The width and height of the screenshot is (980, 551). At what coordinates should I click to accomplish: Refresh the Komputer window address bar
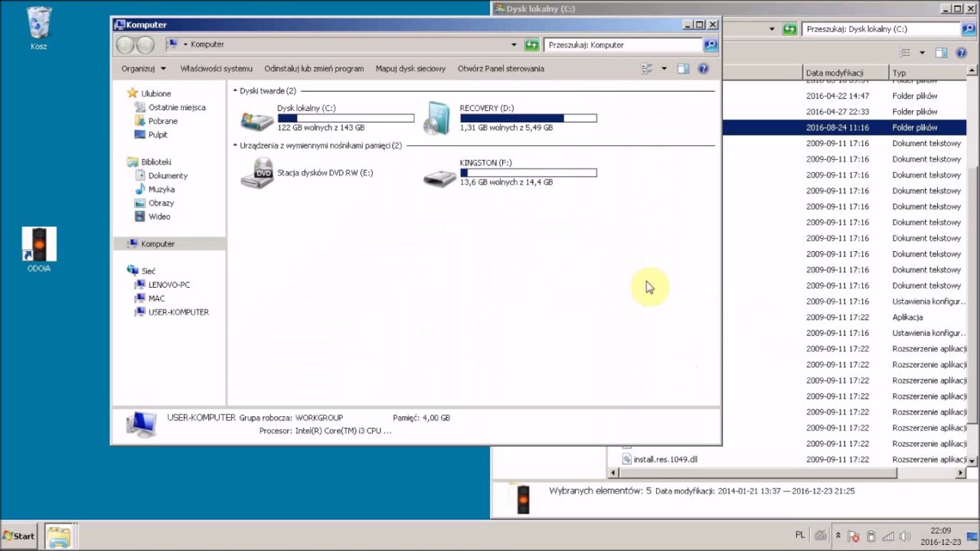(x=531, y=45)
